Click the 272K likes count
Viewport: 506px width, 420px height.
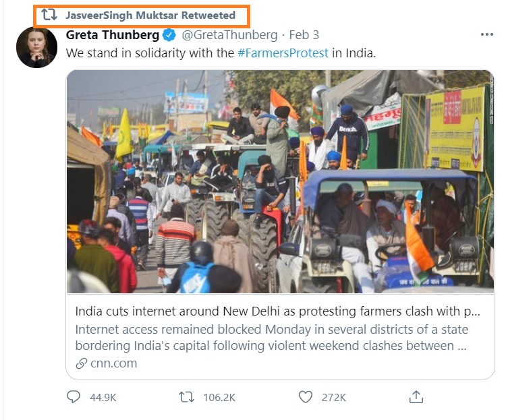pos(333,398)
